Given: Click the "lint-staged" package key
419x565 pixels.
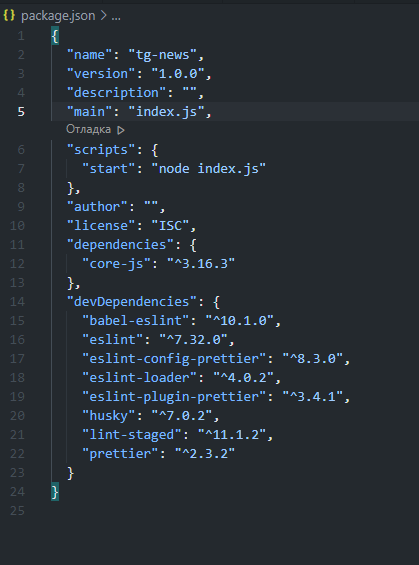Looking at the screenshot, I should (x=132, y=435).
